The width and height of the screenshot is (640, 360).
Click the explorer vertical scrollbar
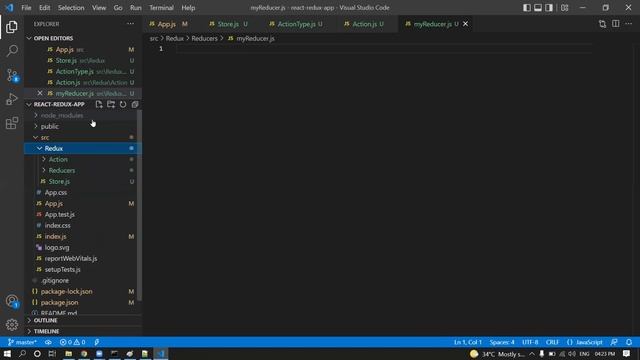(x=140, y=206)
